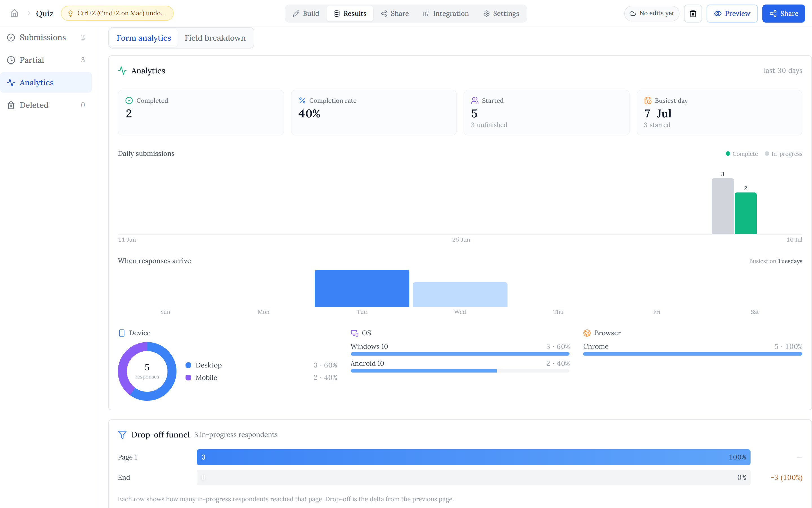Image resolution: width=812 pixels, height=508 pixels.
Task: Click the Completed card showing 2
Action: [x=201, y=113]
